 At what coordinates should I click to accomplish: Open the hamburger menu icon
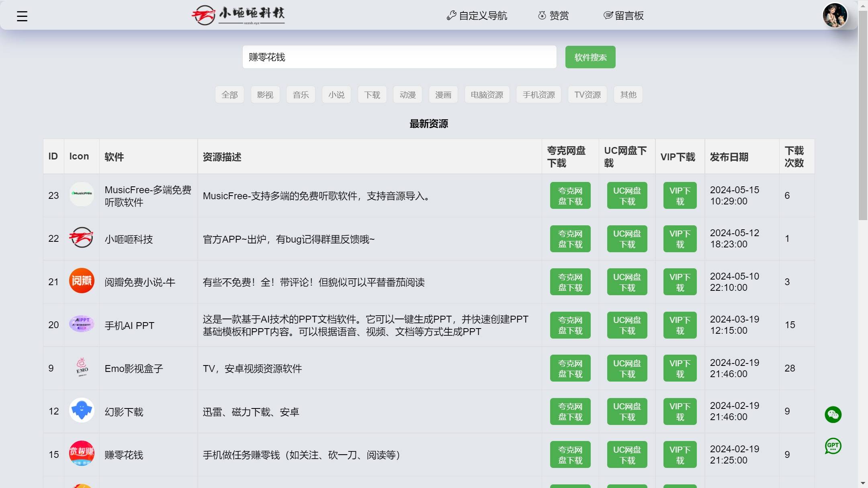pos(22,16)
